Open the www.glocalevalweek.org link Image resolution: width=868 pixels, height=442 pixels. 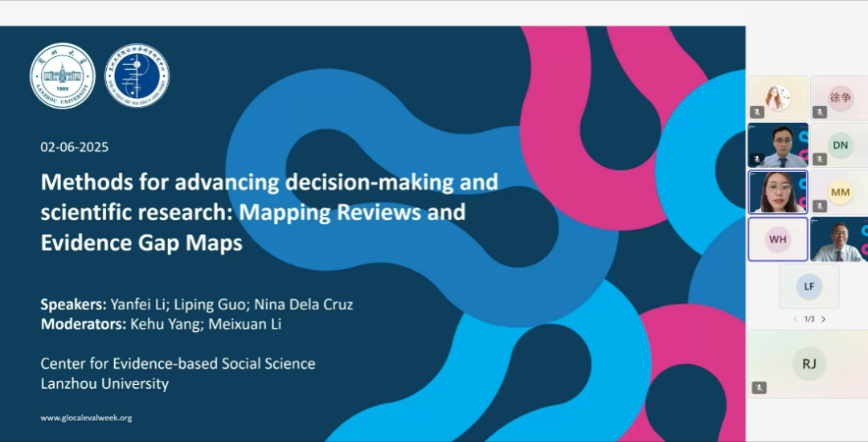coord(86,418)
